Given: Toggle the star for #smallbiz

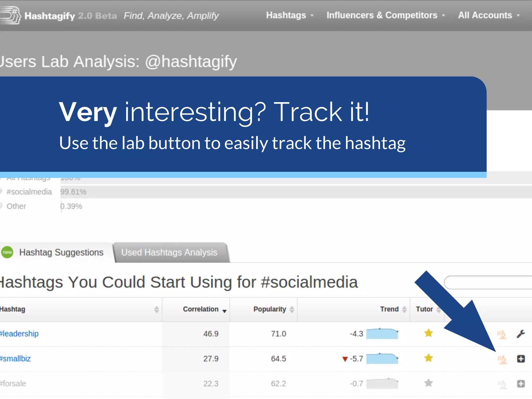Looking at the screenshot, I should click(x=429, y=358).
